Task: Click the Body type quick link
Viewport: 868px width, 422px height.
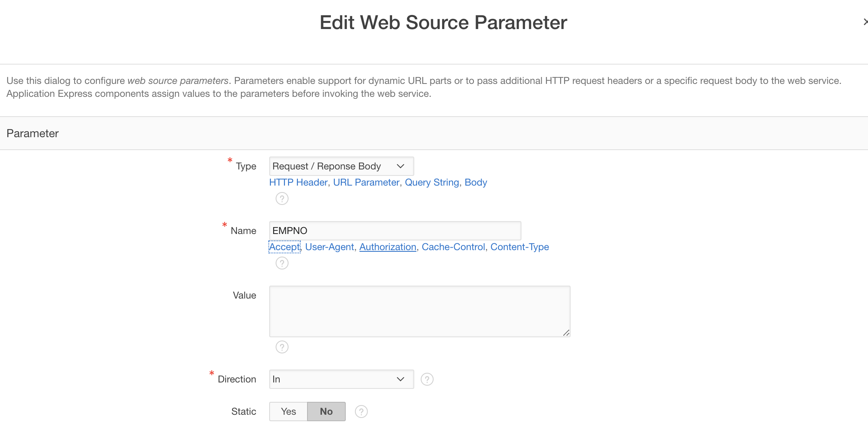Action: pyautogui.click(x=476, y=182)
